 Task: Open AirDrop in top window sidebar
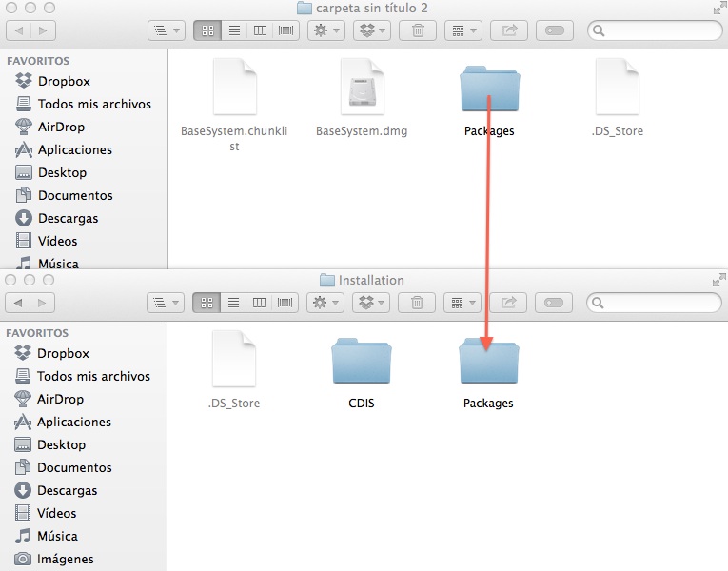tap(49, 127)
